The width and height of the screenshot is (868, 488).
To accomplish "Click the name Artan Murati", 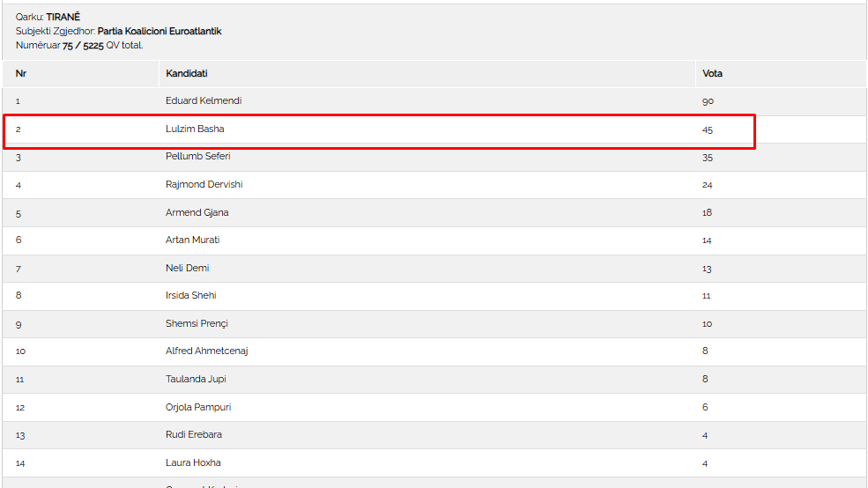I will (193, 240).
